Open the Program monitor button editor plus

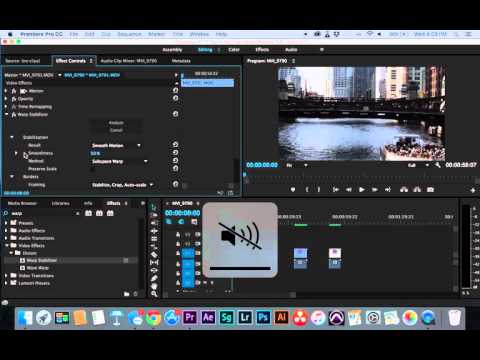click(x=473, y=190)
